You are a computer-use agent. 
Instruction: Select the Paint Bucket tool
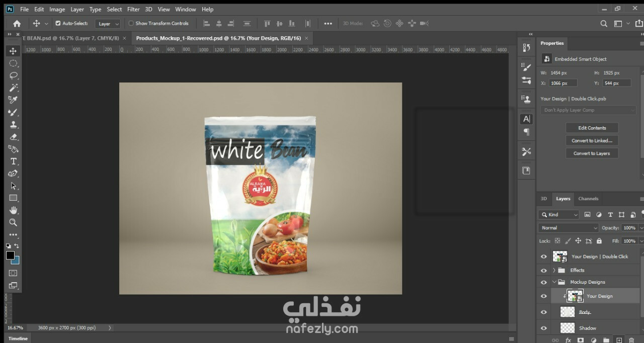click(13, 149)
